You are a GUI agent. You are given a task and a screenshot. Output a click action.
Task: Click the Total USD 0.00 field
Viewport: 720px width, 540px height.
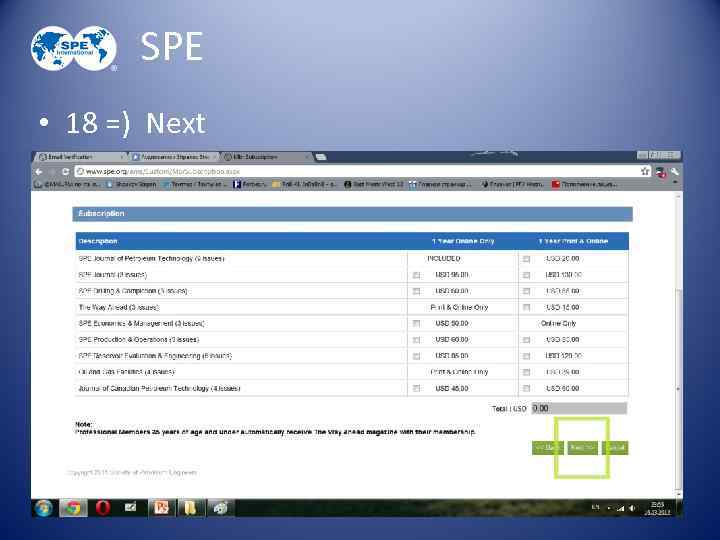(x=579, y=408)
